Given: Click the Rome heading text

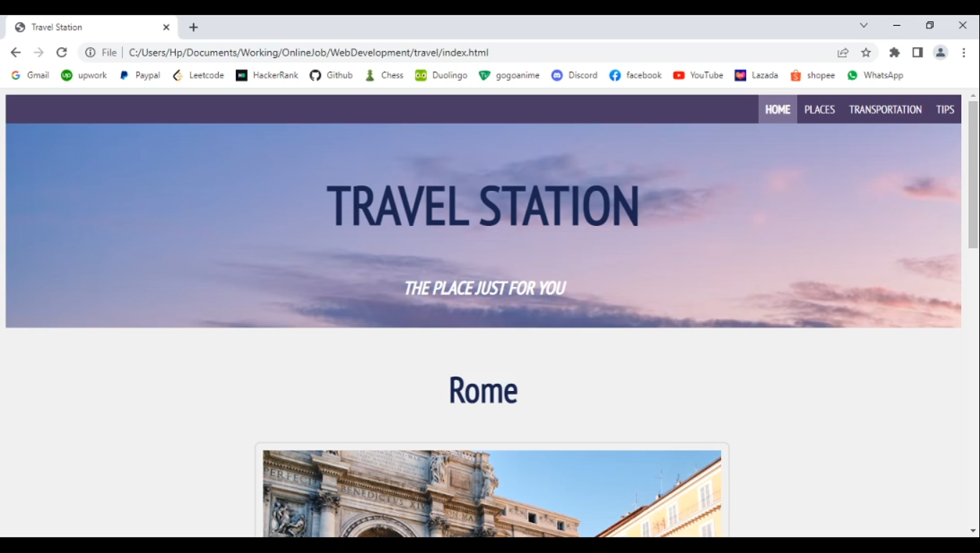Looking at the screenshot, I should (483, 390).
